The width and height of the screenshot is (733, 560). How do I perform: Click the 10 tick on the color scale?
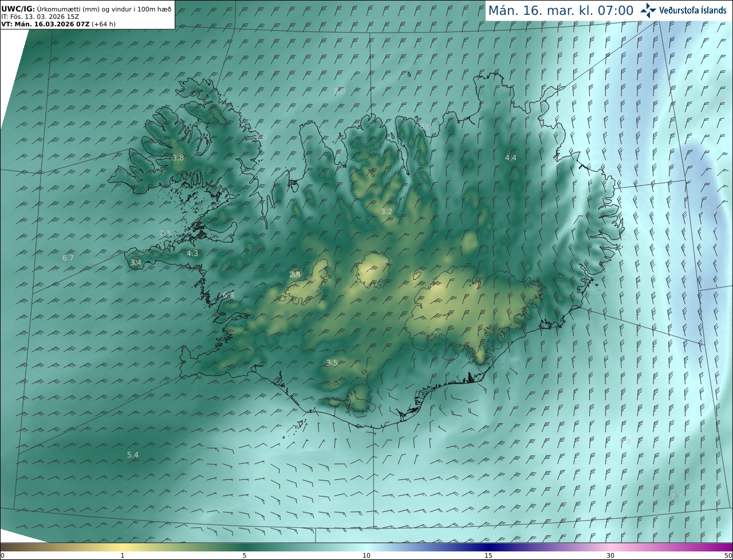[366, 555]
